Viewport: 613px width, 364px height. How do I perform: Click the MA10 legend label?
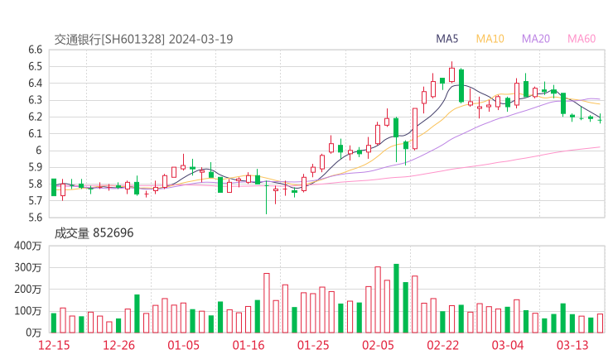[490, 39]
